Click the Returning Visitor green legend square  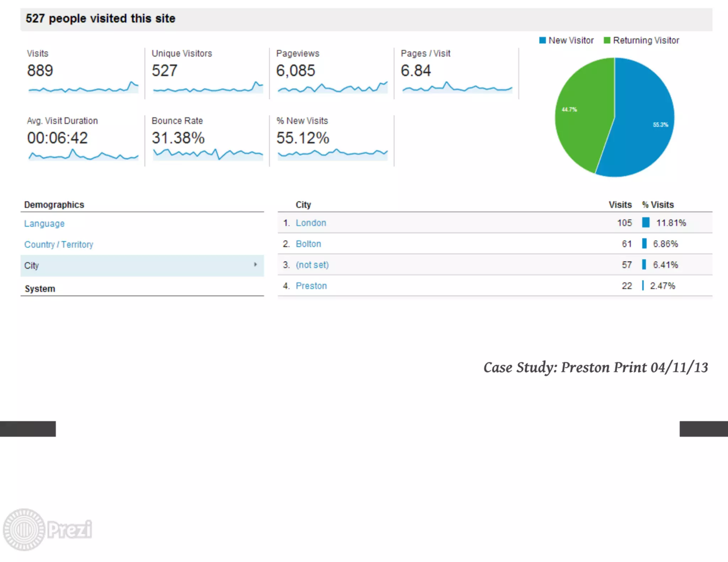(x=607, y=40)
